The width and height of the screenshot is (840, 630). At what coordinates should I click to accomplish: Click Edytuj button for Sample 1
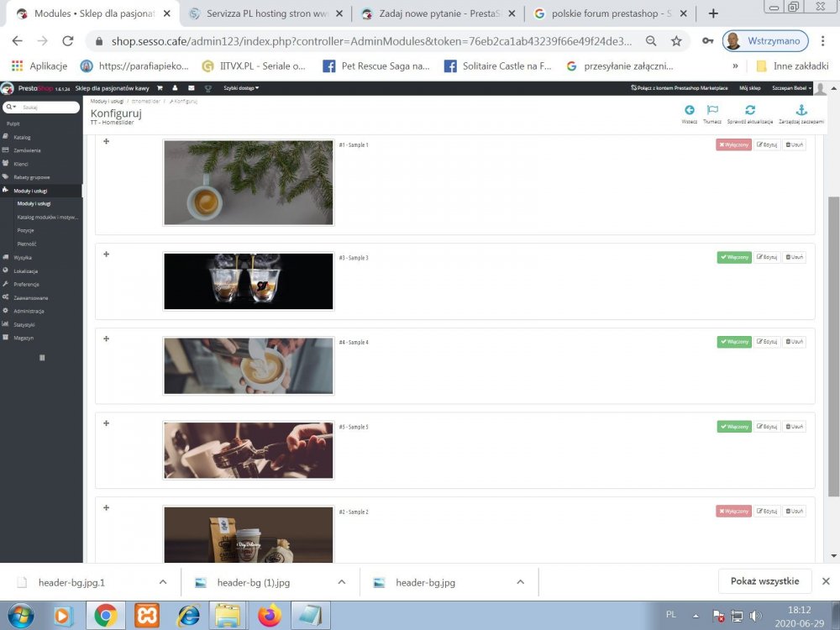(x=767, y=144)
